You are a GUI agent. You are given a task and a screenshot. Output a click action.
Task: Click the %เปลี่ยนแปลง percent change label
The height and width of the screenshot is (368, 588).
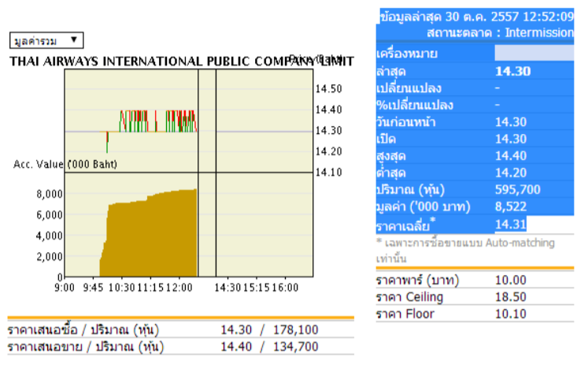tap(415, 105)
